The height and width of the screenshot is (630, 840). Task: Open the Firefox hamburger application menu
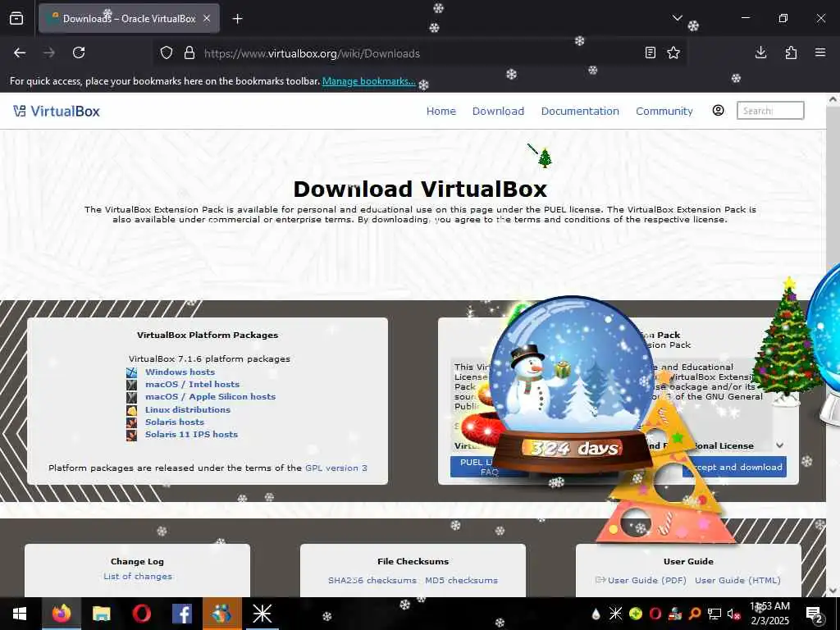820,52
